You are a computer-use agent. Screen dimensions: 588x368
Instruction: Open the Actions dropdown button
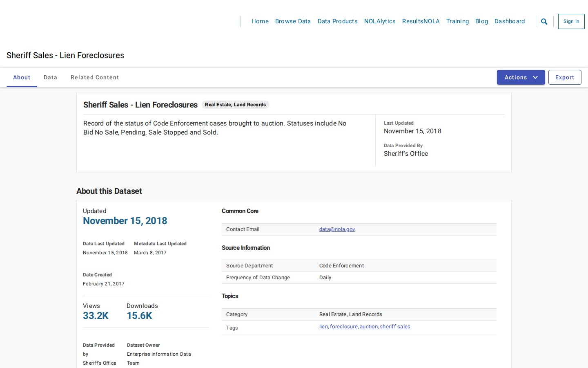point(521,77)
